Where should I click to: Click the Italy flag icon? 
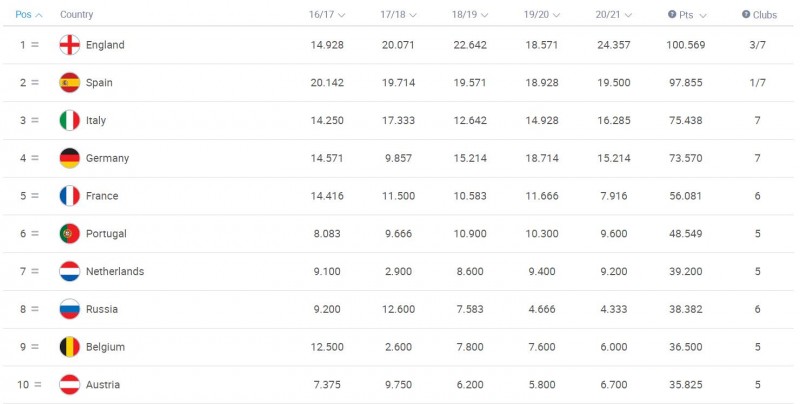tap(69, 121)
